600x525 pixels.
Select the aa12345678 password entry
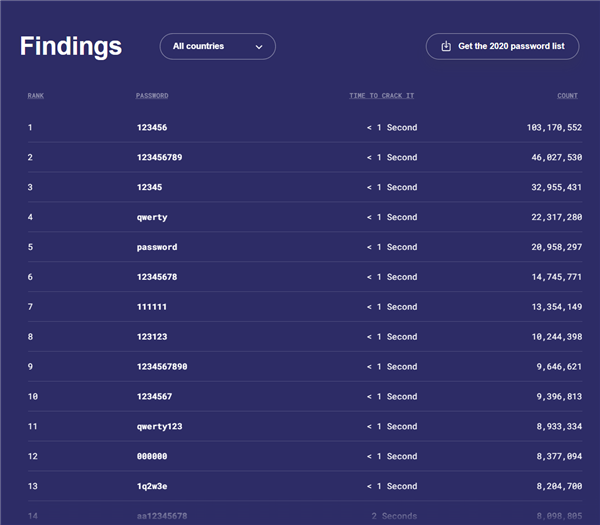pos(162,516)
